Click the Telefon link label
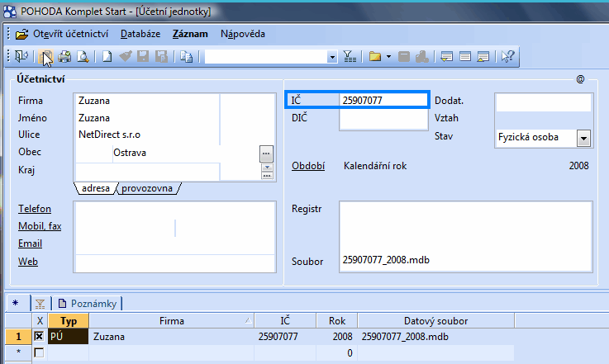 pos(35,209)
